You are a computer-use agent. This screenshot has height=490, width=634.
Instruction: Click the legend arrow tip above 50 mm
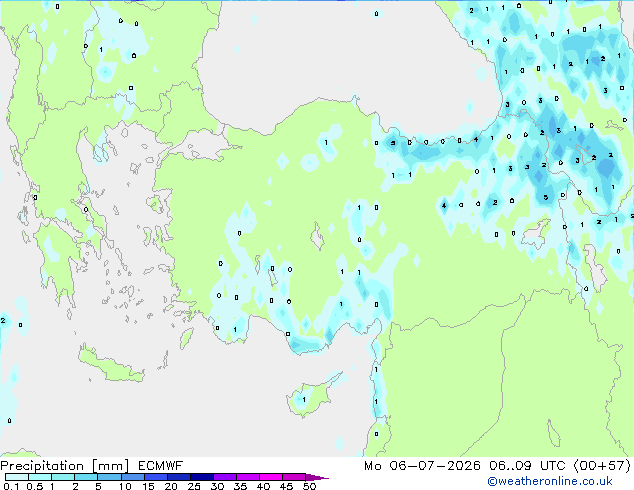pos(317,477)
